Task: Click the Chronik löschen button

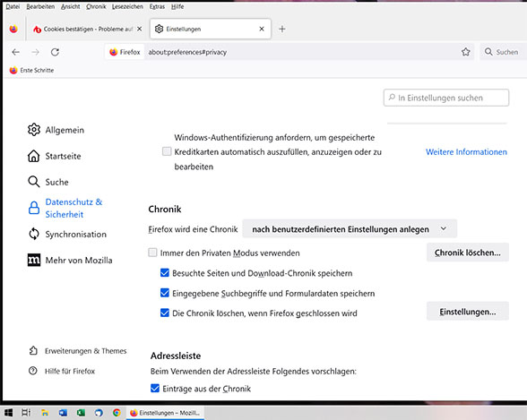Action: (468, 253)
